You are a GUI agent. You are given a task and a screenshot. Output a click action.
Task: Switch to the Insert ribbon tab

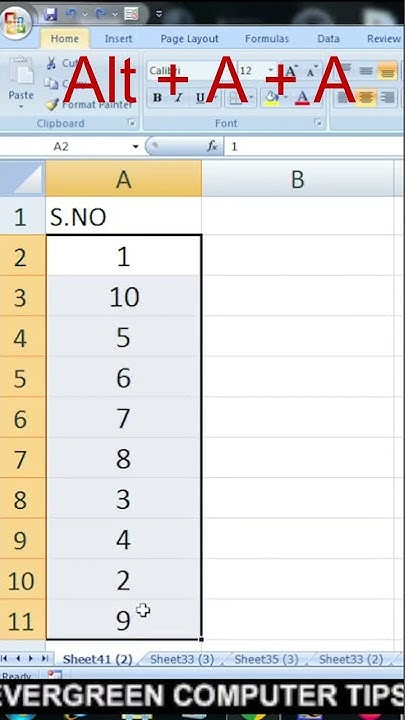tap(118, 39)
